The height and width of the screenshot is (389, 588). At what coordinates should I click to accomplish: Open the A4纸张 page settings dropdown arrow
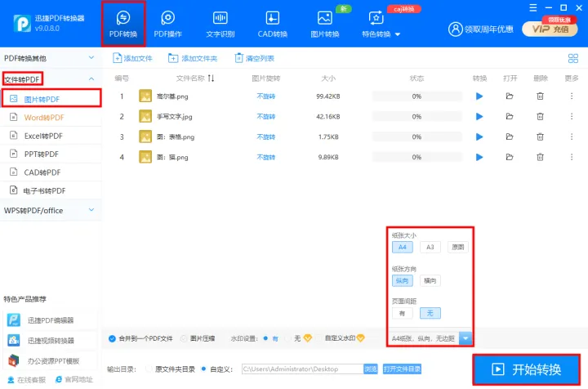pyautogui.click(x=465, y=338)
